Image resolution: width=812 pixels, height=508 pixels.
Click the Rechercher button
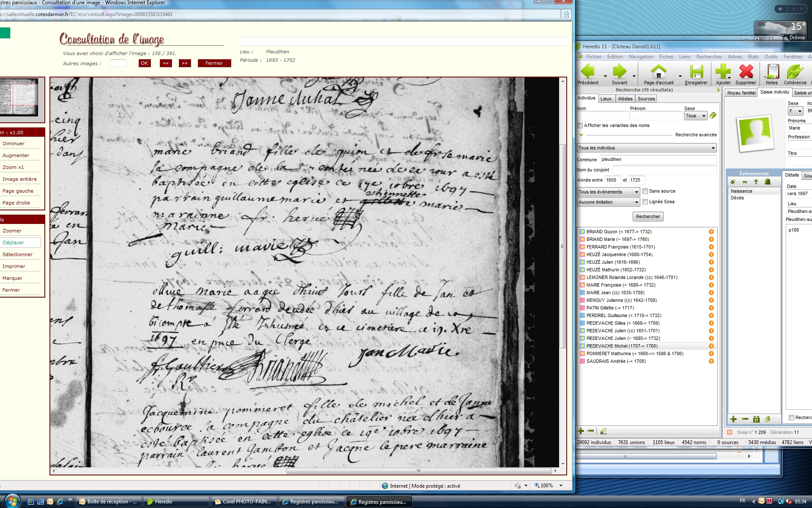coord(648,216)
